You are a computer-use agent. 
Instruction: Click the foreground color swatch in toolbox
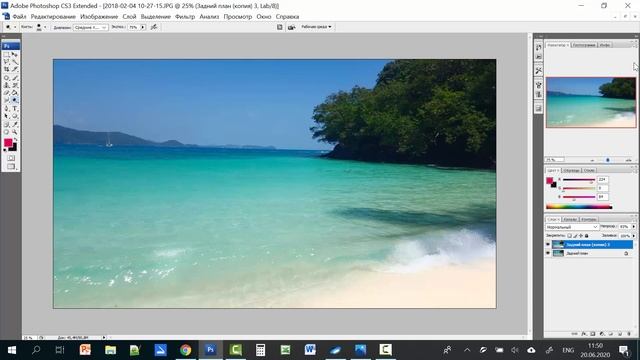8,142
